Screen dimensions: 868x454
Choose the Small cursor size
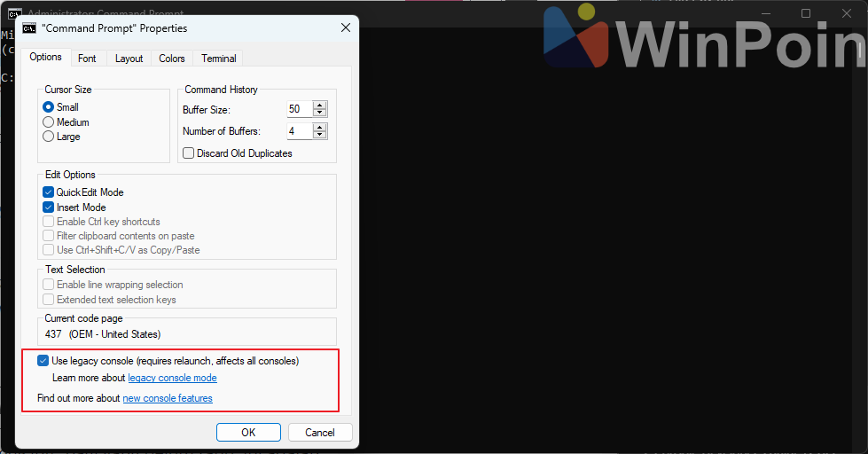tap(49, 107)
